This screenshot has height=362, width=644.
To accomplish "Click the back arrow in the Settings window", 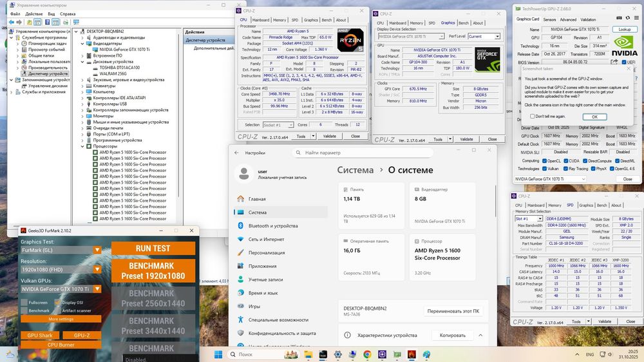I will pyautogui.click(x=236, y=153).
